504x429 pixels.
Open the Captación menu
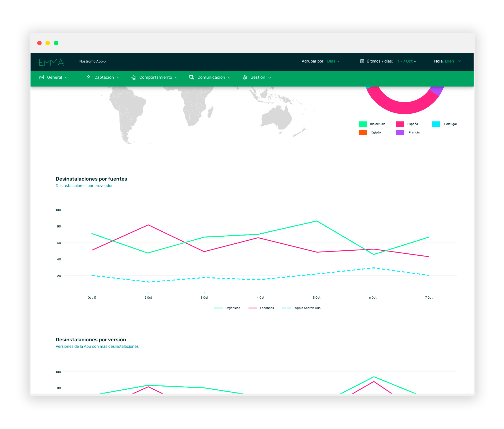pyautogui.click(x=103, y=77)
